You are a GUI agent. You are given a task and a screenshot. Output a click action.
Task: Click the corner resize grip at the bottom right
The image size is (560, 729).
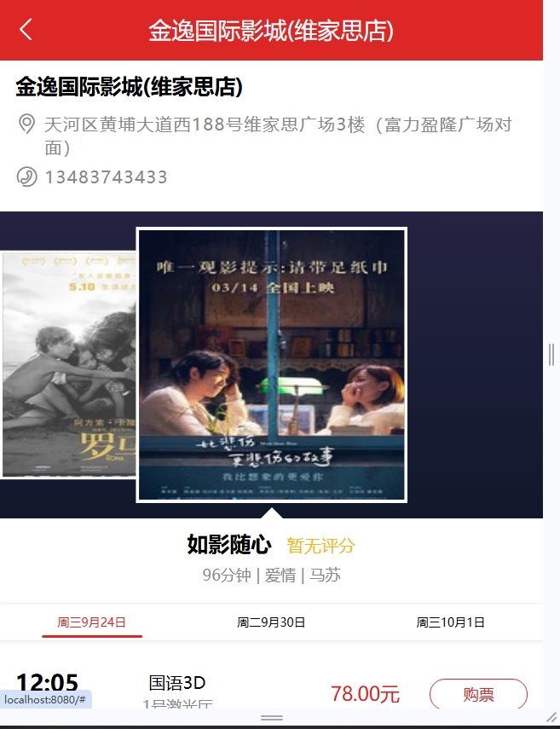(x=551, y=717)
